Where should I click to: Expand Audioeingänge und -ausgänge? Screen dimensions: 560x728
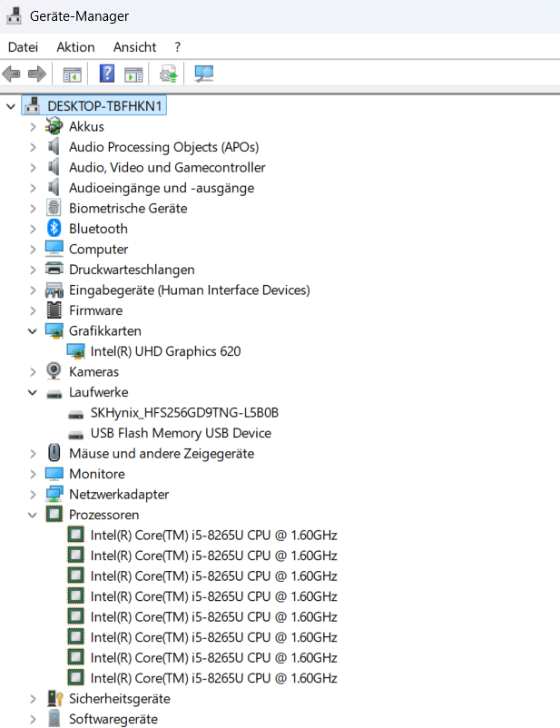[33, 188]
